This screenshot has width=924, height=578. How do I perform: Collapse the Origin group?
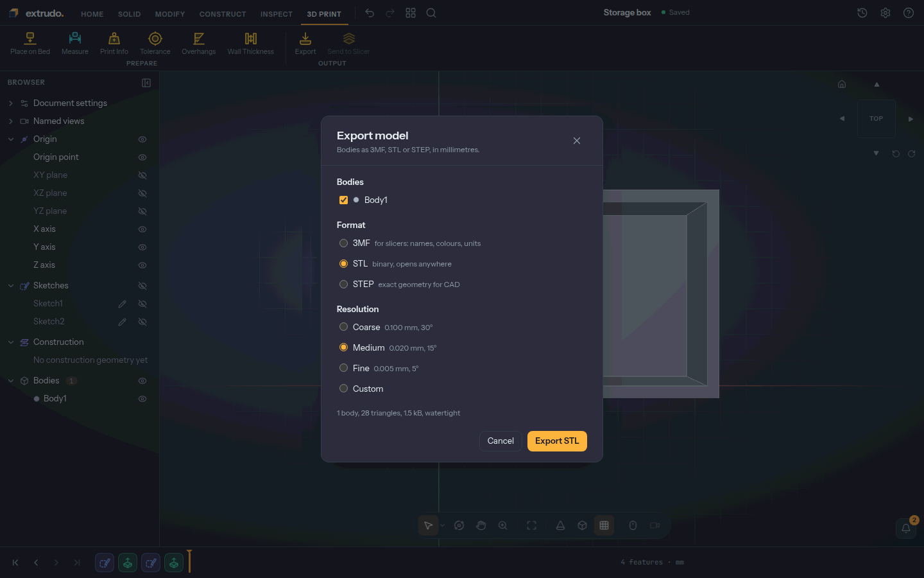[11, 139]
